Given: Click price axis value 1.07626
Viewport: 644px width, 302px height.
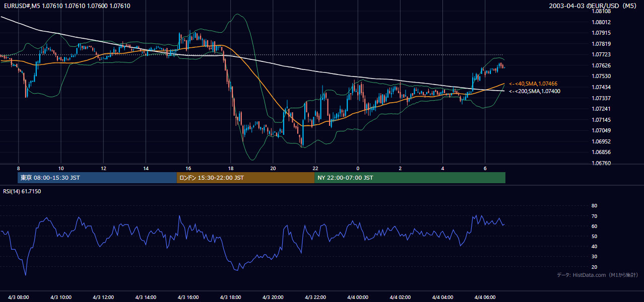Looking at the screenshot, I should (601, 65).
